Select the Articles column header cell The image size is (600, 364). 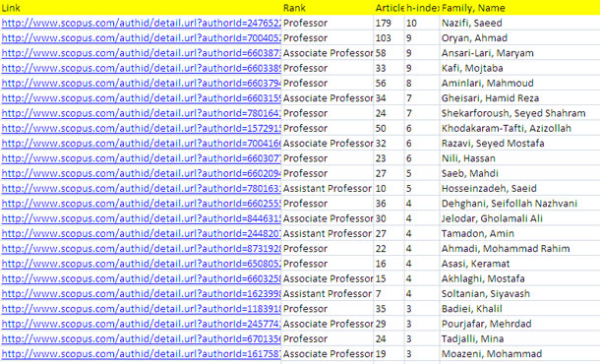point(389,8)
